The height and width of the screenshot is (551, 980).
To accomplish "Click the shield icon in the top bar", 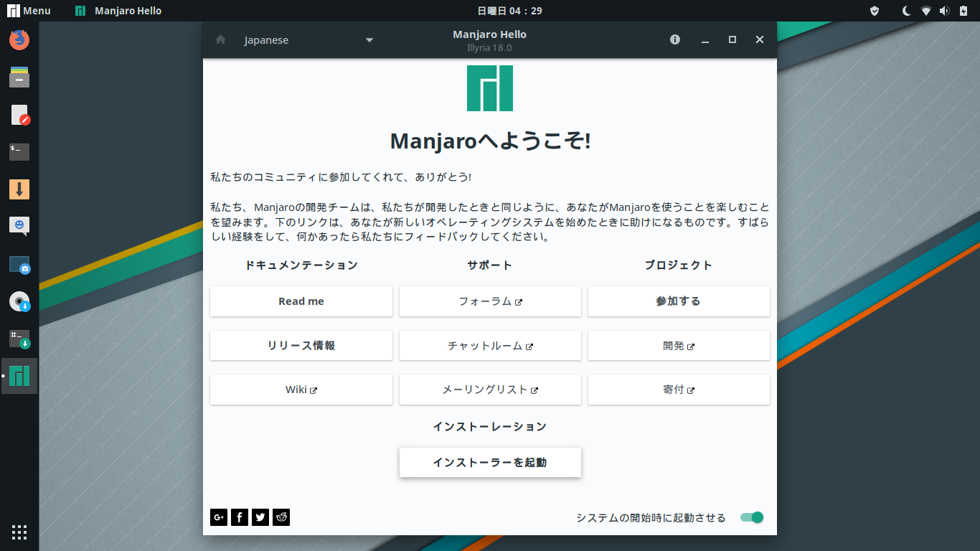I will (x=875, y=11).
